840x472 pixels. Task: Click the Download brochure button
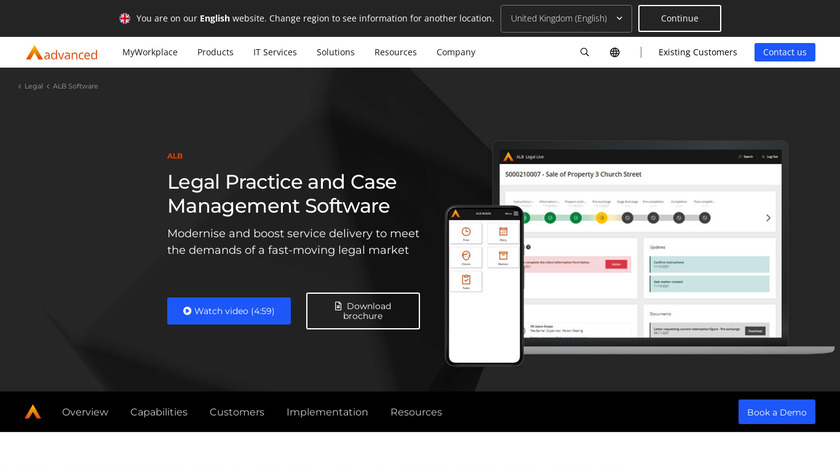click(363, 311)
